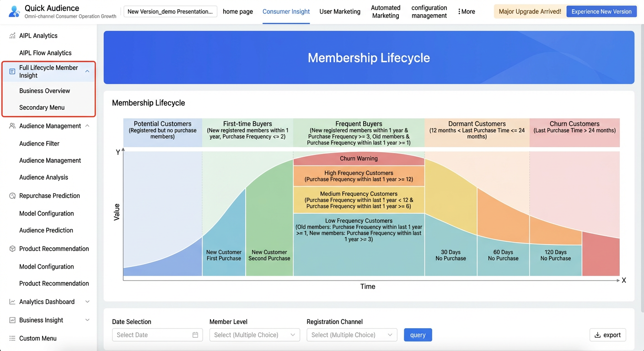Image resolution: width=644 pixels, height=351 pixels.
Task: Click the calendar icon in Select Date field
Action: coord(195,335)
